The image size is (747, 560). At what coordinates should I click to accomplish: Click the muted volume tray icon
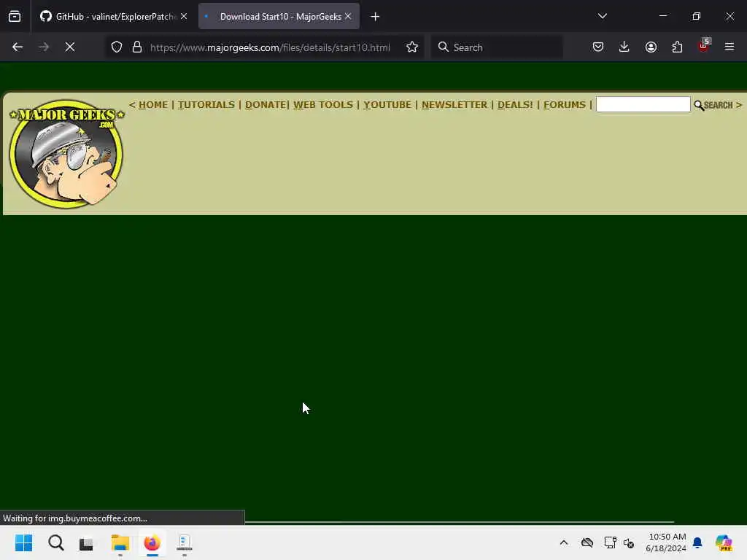[x=629, y=542]
